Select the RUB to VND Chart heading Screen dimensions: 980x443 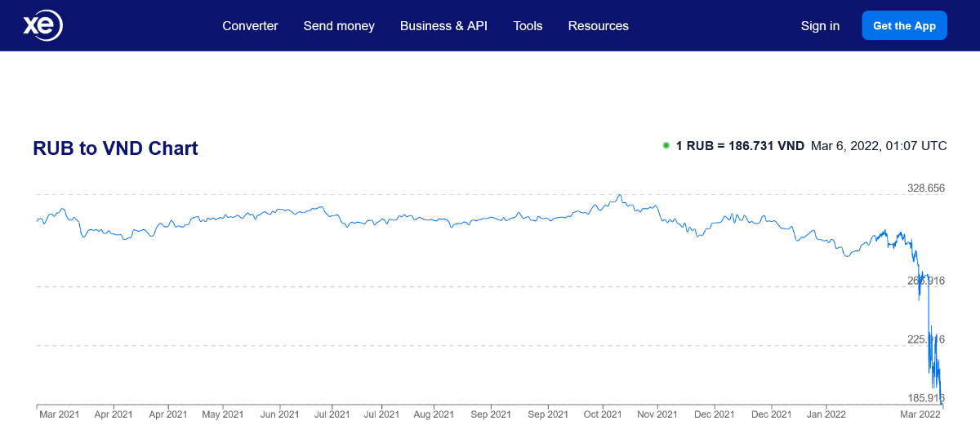[115, 148]
